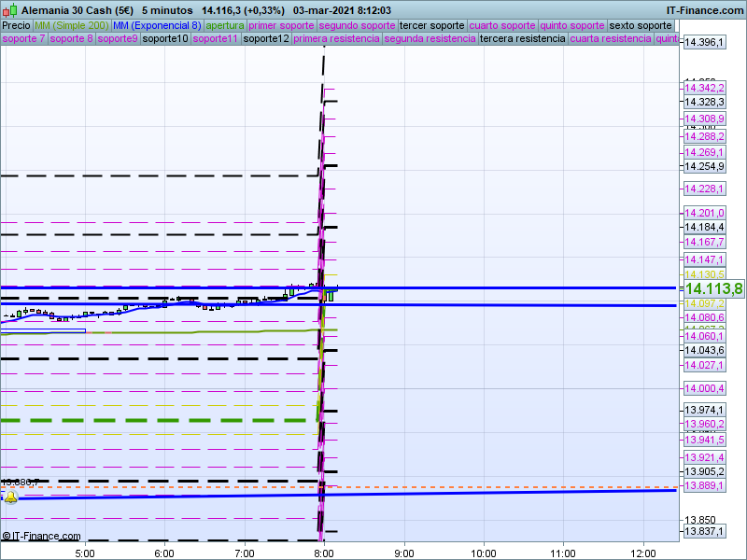Click the current price tag 14.113,8

(x=713, y=289)
